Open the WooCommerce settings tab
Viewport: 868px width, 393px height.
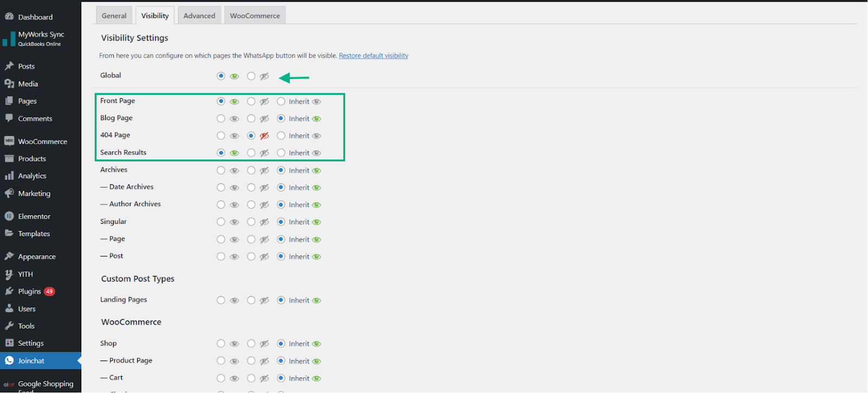[255, 16]
